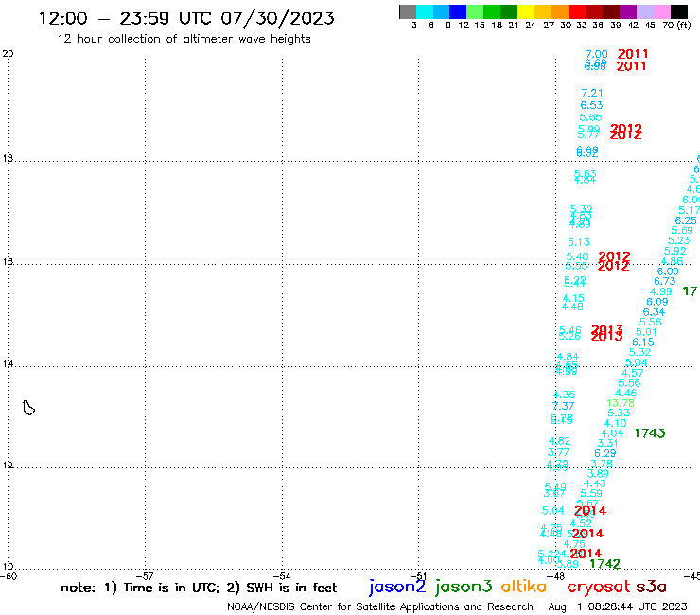Screen dimensions: 700x615
Task: Click the green time label '1742'
Action: click(x=604, y=564)
